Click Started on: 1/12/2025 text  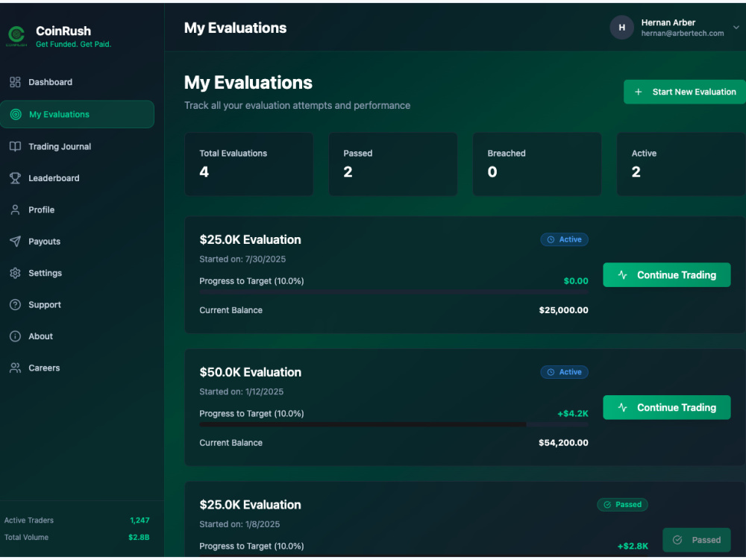point(241,391)
